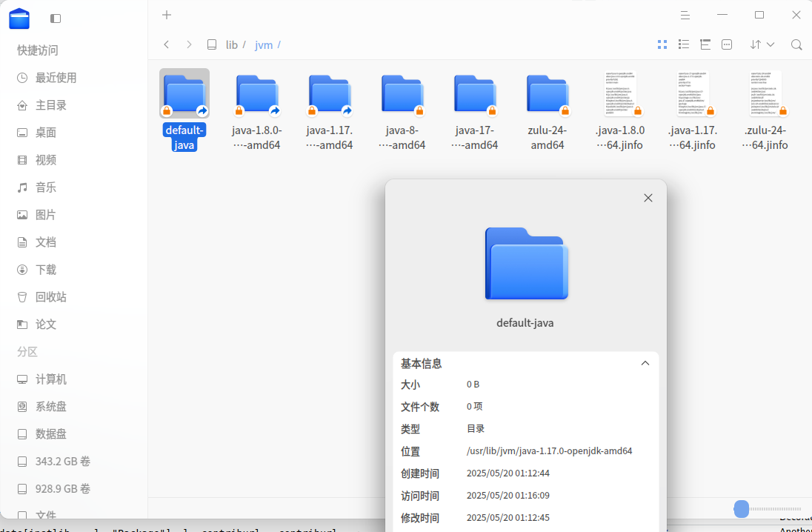Switch to list view mode
The width and height of the screenshot is (812, 532).
(684, 44)
